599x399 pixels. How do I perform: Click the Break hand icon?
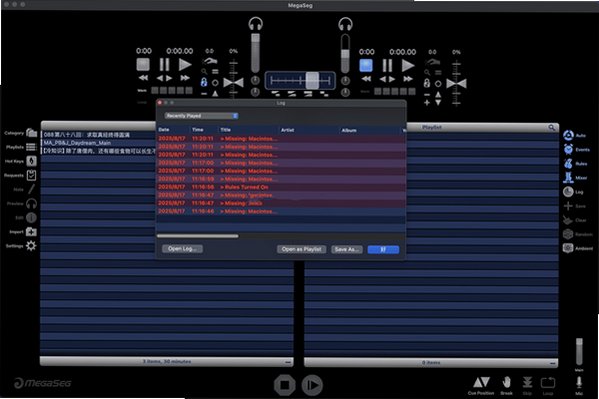[x=507, y=382]
